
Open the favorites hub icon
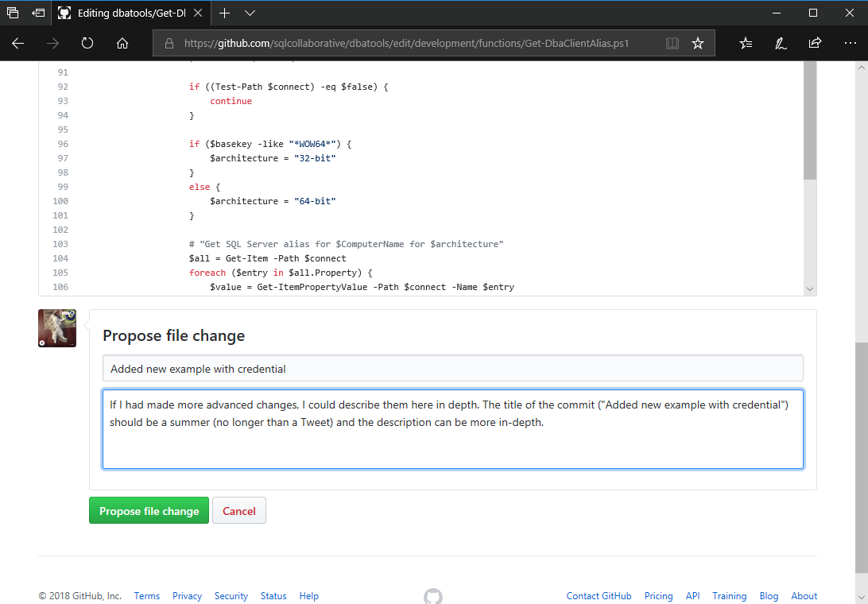(x=746, y=44)
